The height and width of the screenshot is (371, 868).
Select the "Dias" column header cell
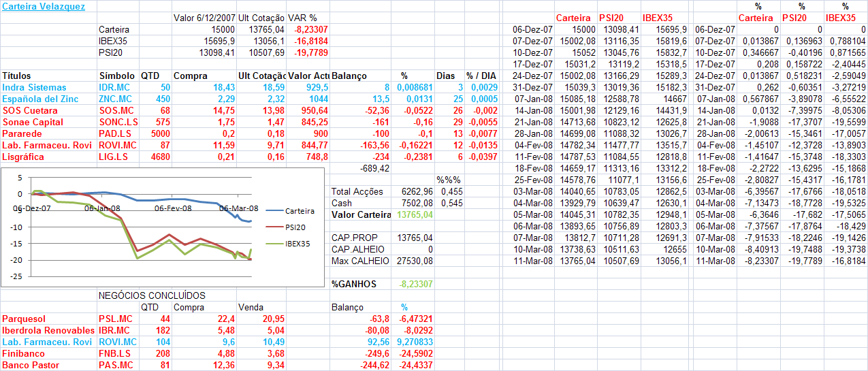click(x=446, y=76)
